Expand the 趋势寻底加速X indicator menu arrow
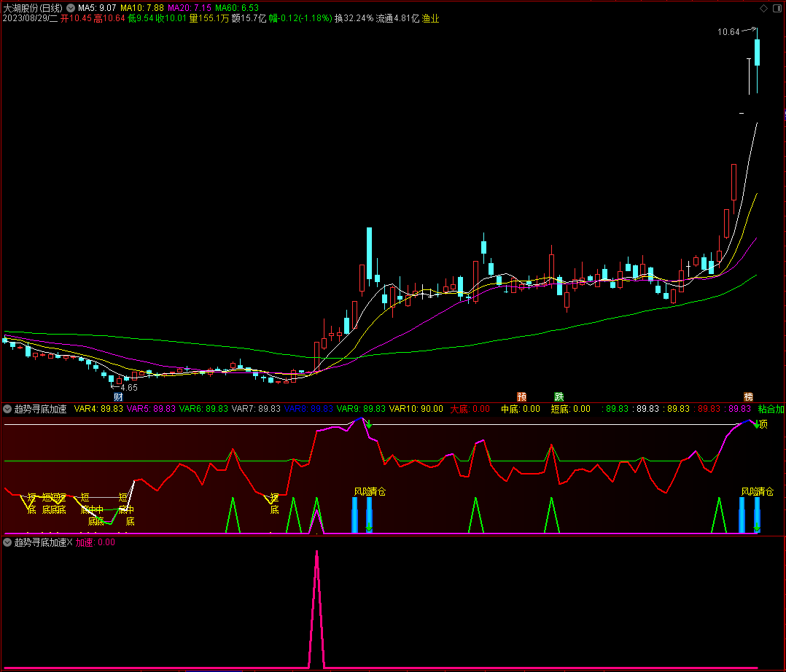 (x=7, y=542)
